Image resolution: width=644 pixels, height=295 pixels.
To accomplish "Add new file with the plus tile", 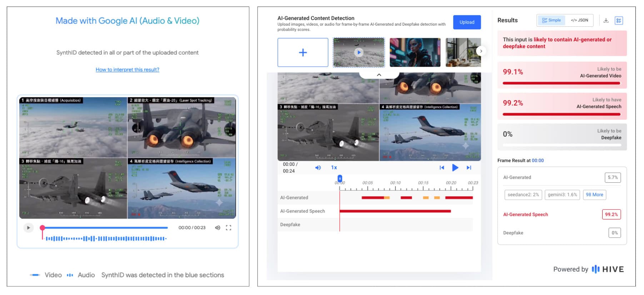I will 303,52.
